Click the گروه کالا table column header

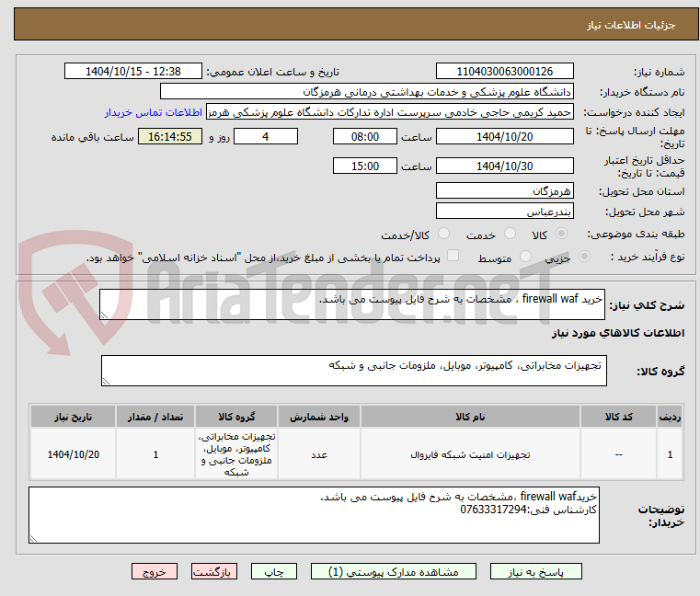click(236, 417)
